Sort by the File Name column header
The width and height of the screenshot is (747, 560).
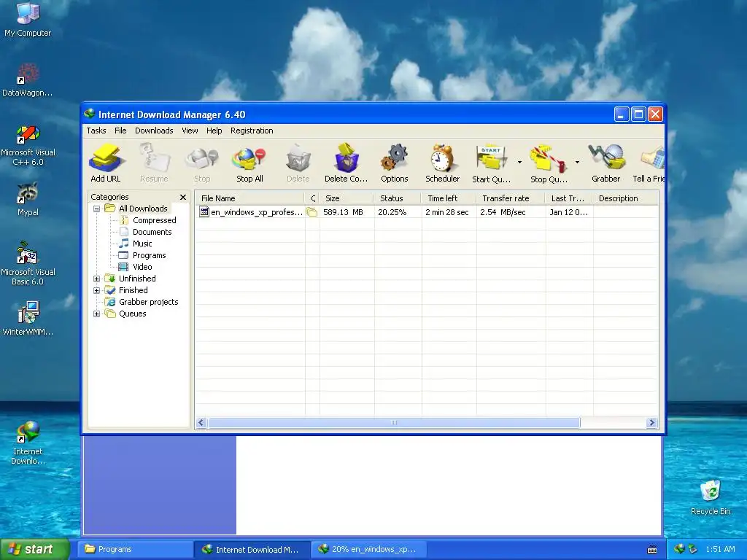[x=249, y=198]
